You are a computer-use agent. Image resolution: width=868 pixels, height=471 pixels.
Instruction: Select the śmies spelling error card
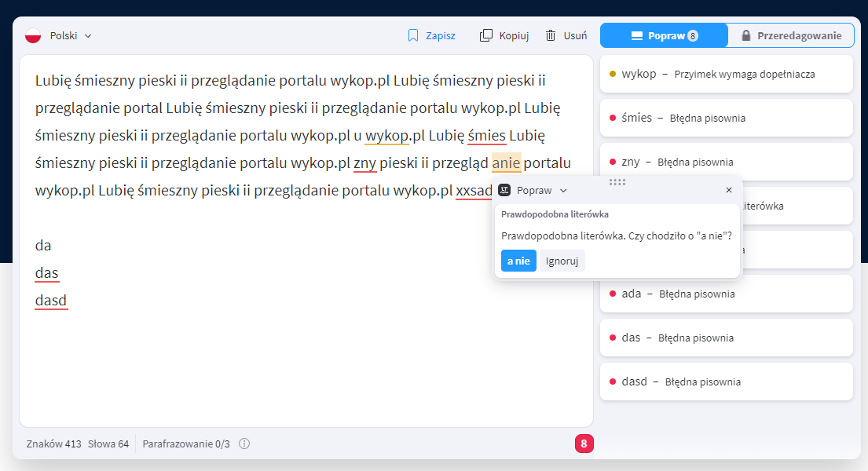point(726,118)
